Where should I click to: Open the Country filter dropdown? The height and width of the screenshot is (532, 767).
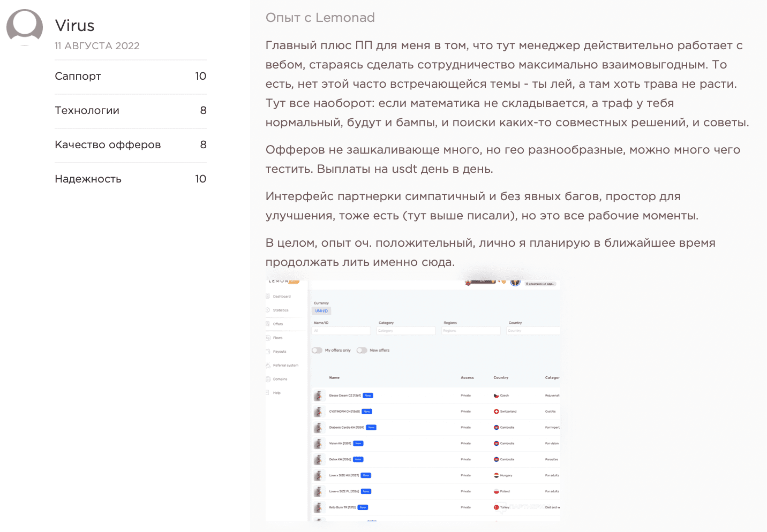pyautogui.click(x=533, y=331)
